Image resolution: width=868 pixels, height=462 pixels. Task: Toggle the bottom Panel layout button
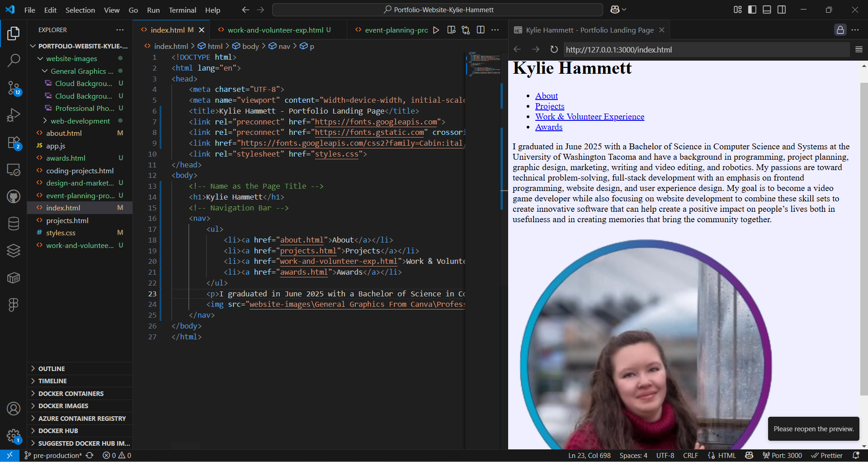click(767, 10)
